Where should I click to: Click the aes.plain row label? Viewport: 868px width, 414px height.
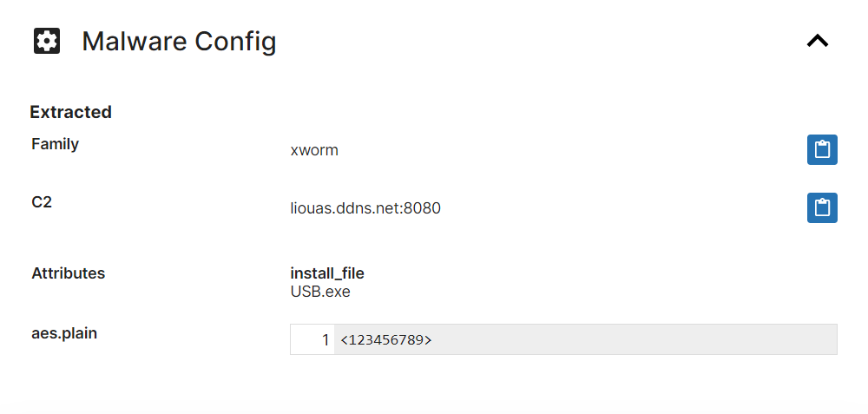64,334
